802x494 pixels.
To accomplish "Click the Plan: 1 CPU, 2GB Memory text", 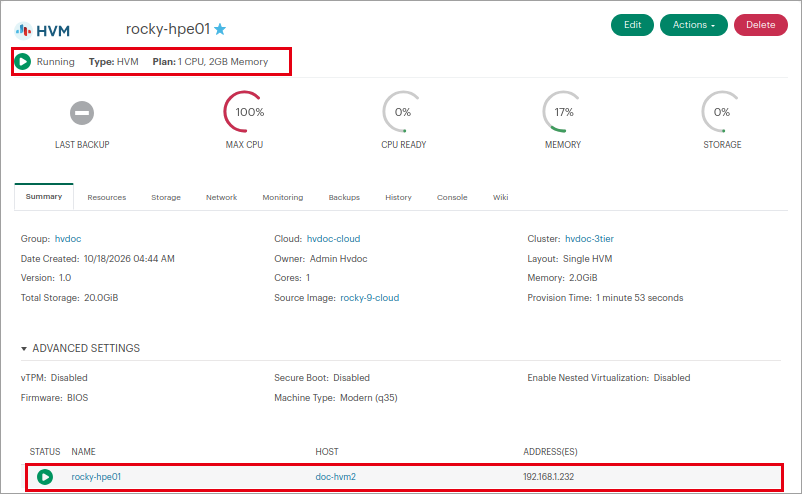I will (210, 61).
